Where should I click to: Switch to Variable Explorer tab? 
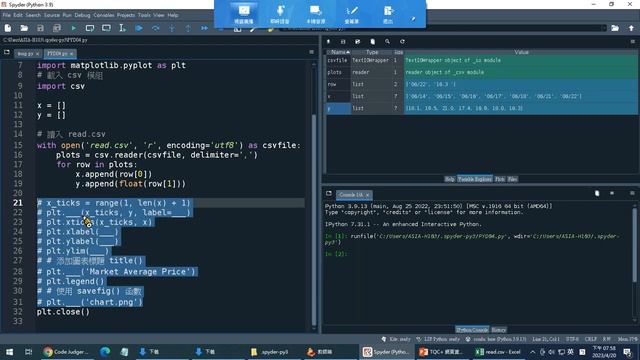click(x=475, y=179)
